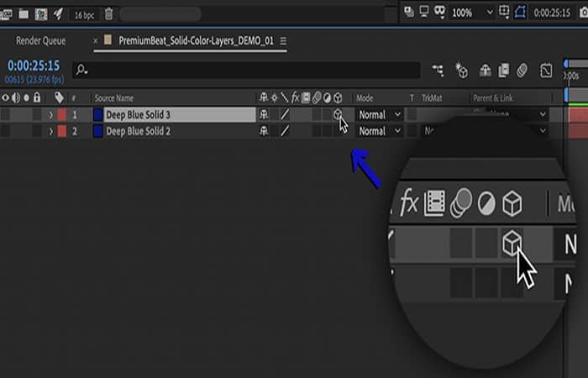Open magnification ratio dropdown showing 100%
This screenshot has width=588, height=378.
click(x=472, y=13)
